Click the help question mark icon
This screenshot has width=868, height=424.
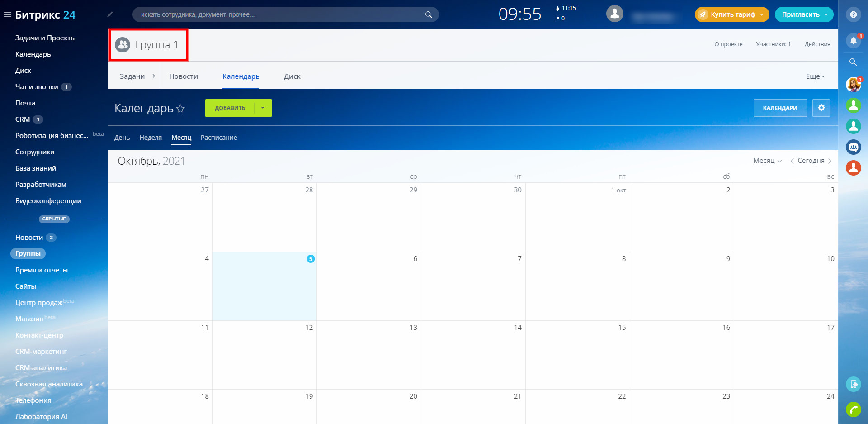click(x=853, y=14)
